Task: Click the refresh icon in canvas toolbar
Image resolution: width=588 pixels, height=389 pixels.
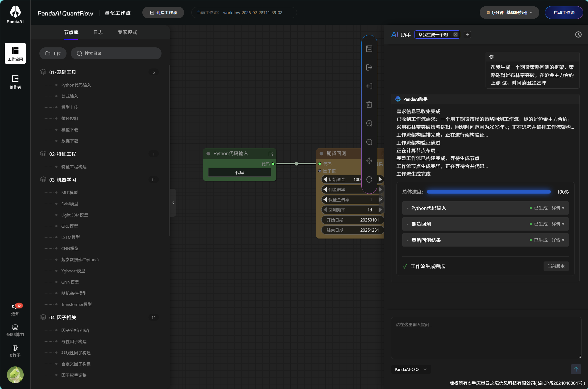Action: [369, 179]
